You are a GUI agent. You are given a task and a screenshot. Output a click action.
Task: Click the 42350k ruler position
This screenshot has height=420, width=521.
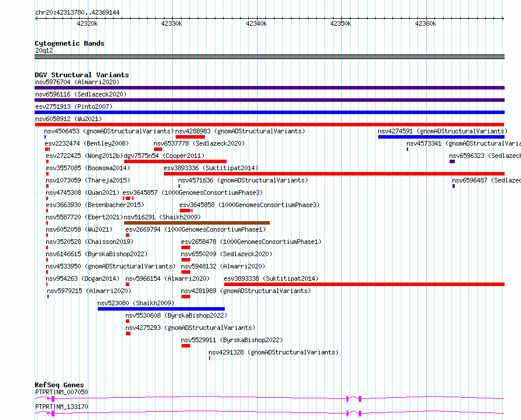341,23
